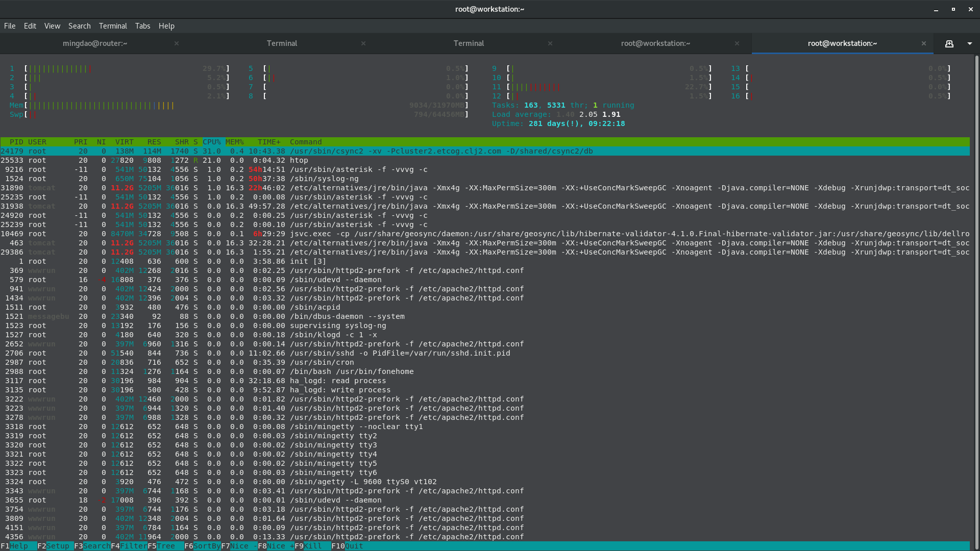
Task: Select the jsvc.exec geosync process row
Action: (485, 234)
